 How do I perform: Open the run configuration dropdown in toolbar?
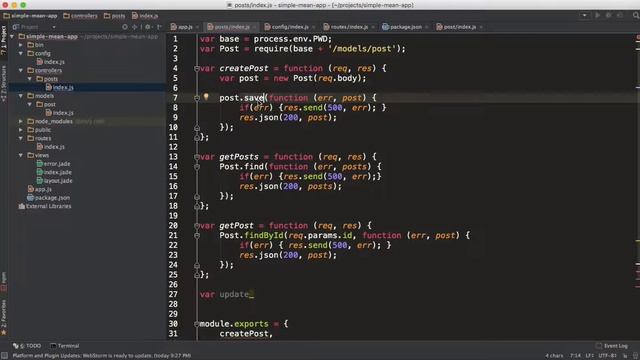click(584, 16)
